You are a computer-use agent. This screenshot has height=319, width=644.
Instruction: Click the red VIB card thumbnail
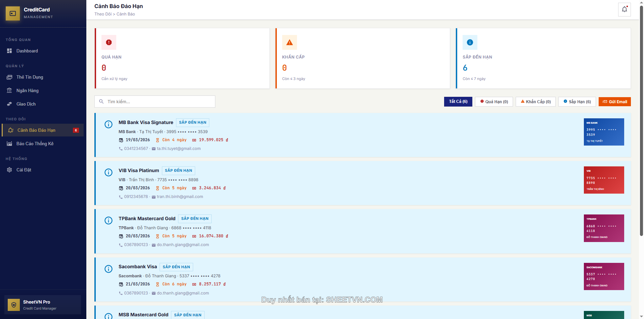[604, 180]
